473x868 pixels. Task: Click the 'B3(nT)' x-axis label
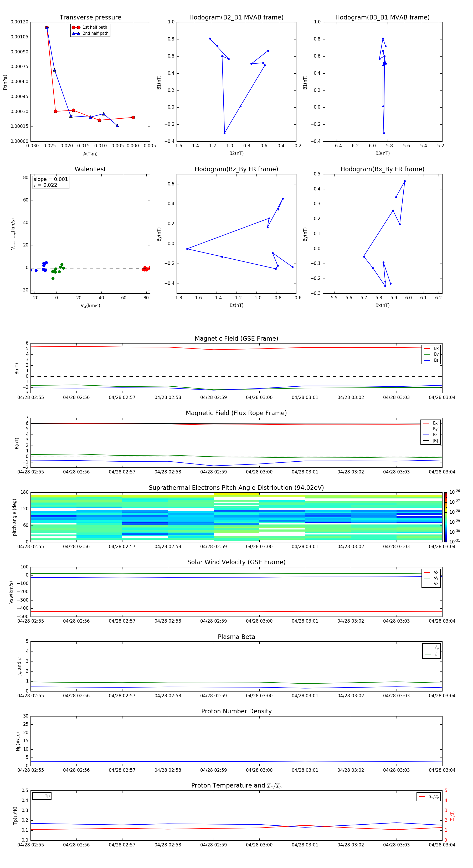click(x=382, y=153)
